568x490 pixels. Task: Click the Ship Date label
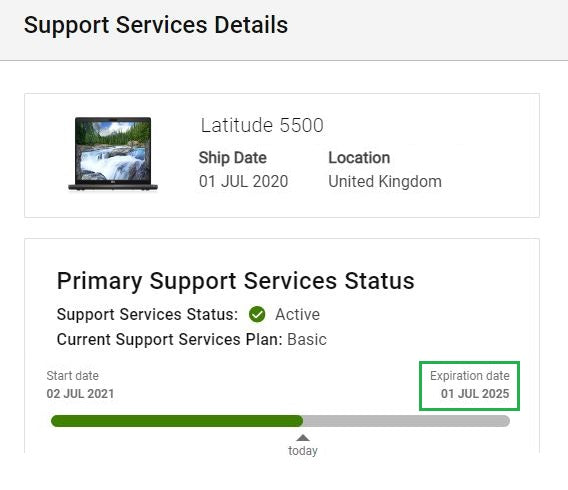point(233,158)
